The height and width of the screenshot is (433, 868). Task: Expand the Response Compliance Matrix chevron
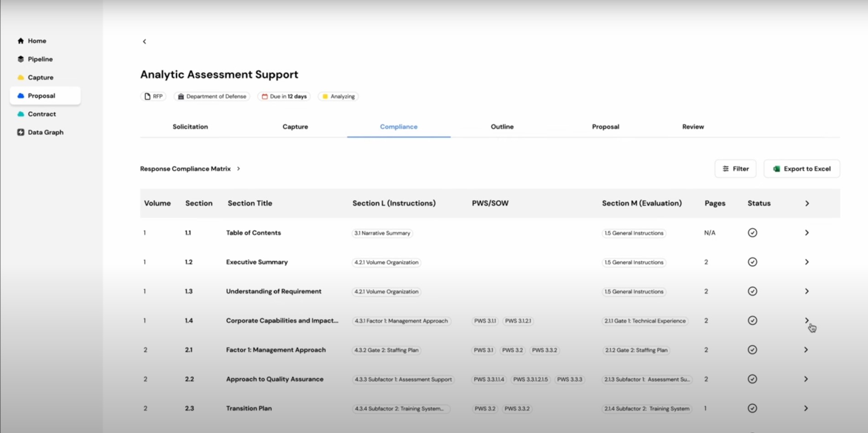[x=239, y=169]
